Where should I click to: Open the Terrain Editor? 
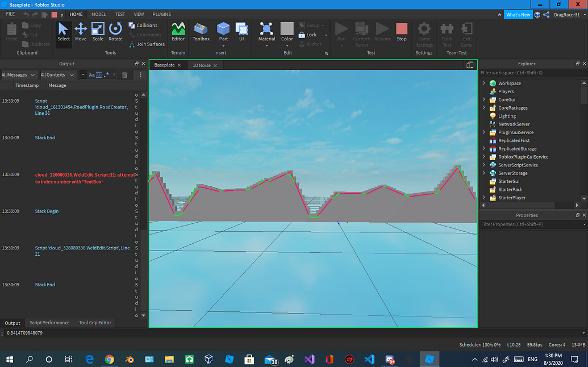pyautogui.click(x=178, y=32)
